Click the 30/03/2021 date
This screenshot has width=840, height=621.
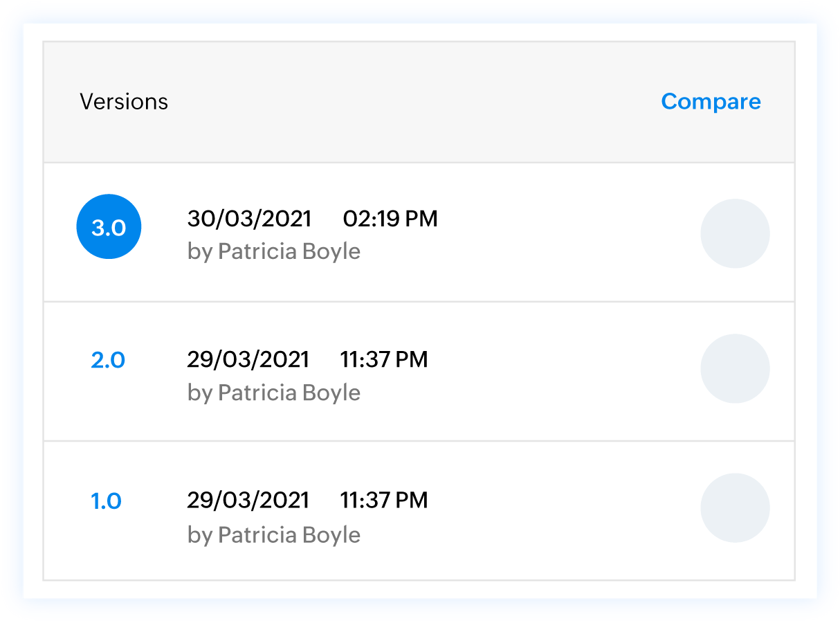click(249, 219)
